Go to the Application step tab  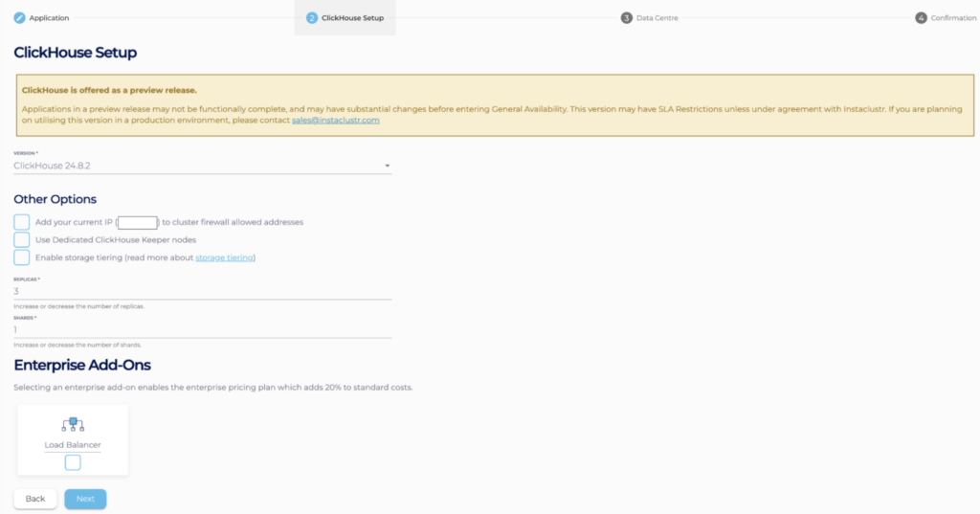[49, 18]
